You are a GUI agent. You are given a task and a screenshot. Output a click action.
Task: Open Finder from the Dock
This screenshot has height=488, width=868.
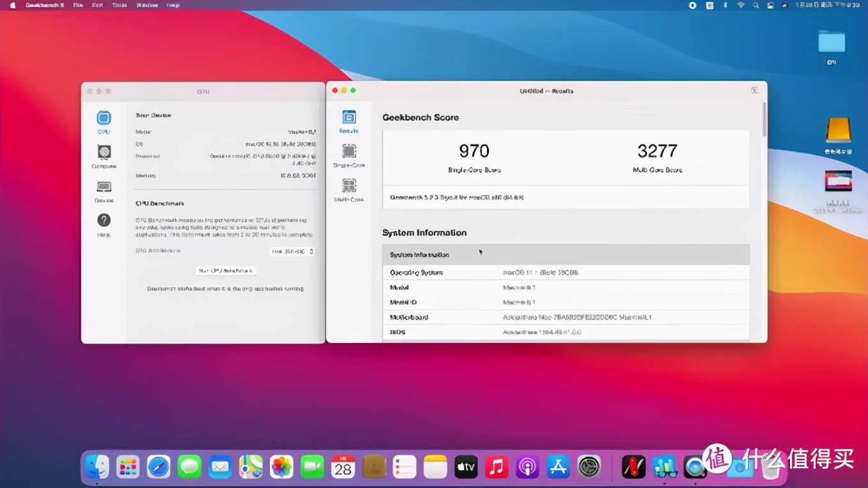pyautogui.click(x=97, y=467)
